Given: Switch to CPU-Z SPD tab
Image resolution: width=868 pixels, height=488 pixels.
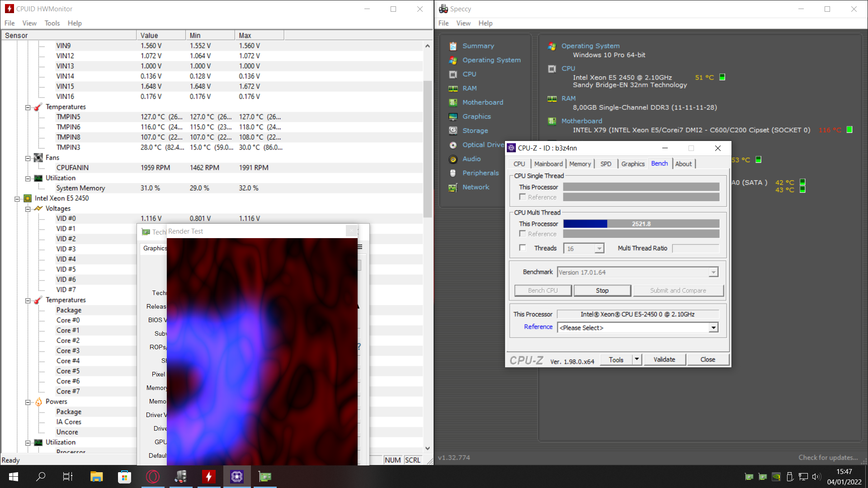Looking at the screenshot, I should click(x=606, y=164).
